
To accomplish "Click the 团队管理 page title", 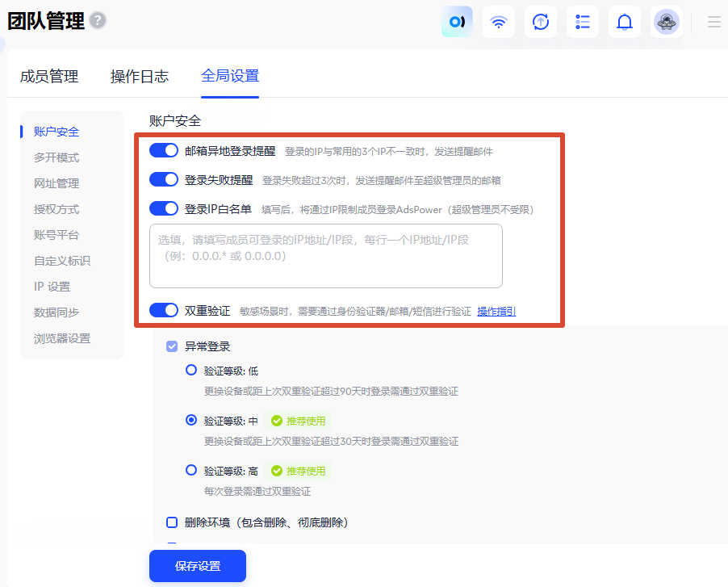I will tap(46, 21).
